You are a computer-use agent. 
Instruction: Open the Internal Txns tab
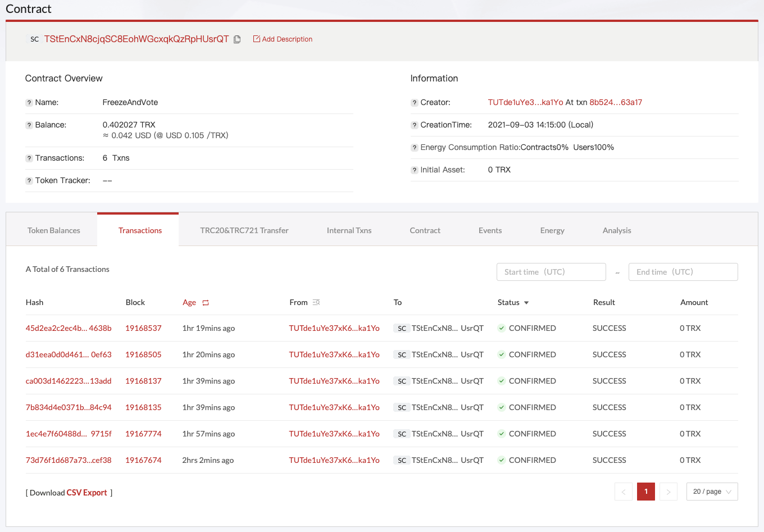[349, 230]
